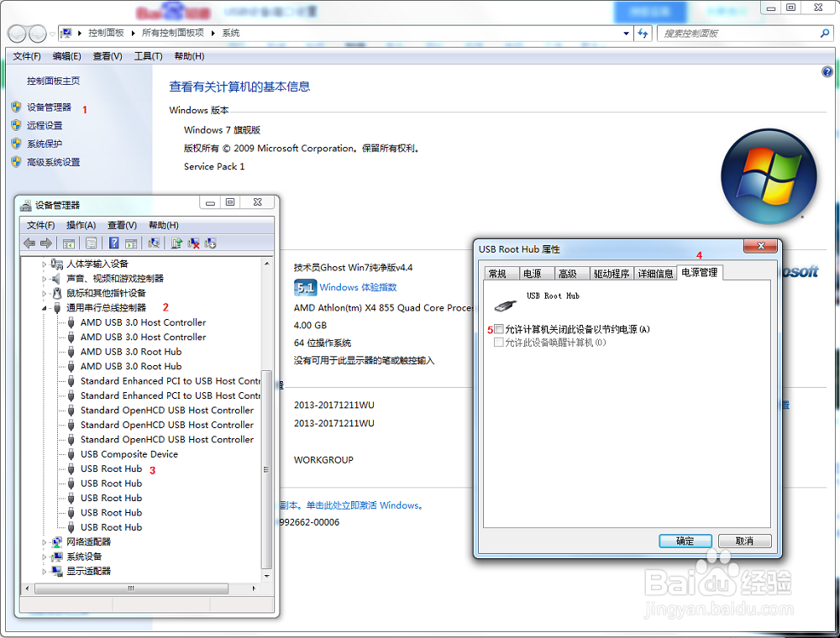Viewport: 840px width, 638px height.
Task: Expand 鼠标和其他指针设备 node arrow
Action: point(45,293)
